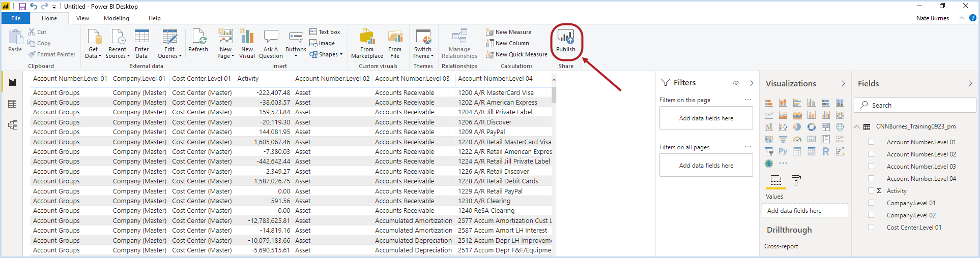The height and width of the screenshot is (258, 980).
Task: Select the Gauge visualization
Action: click(x=797, y=139)
